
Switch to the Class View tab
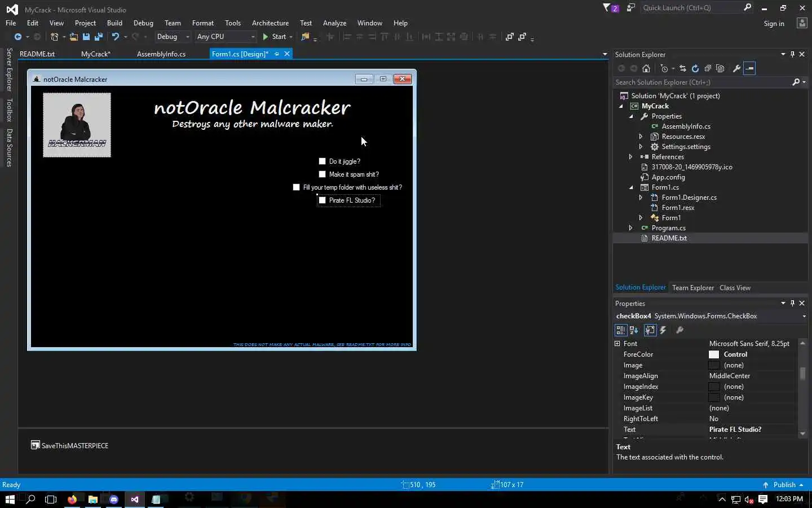click(735, 288)
